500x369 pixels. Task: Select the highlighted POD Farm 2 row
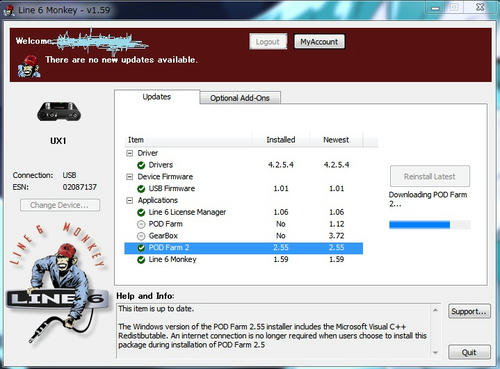click(x=244, y=248)
